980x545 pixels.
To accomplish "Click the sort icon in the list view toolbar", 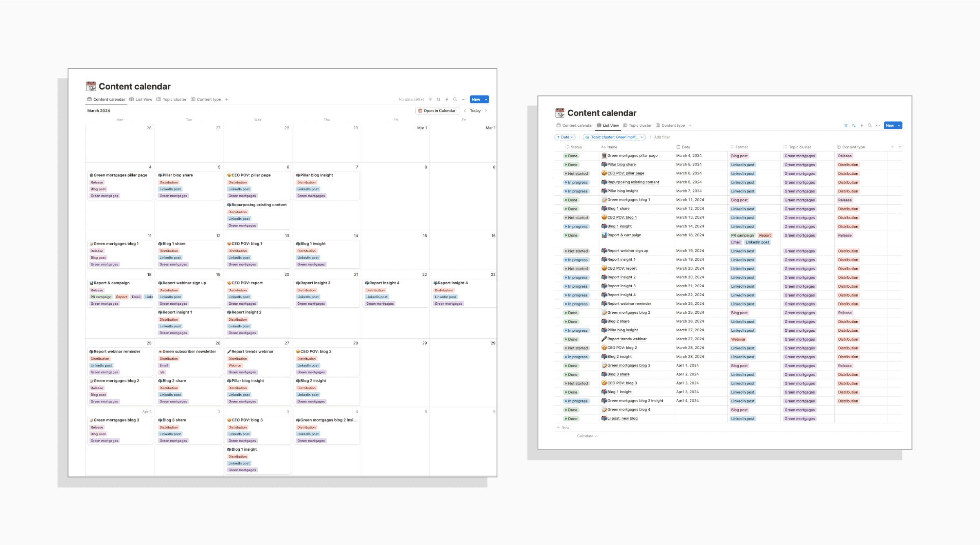I will [854, 125].
